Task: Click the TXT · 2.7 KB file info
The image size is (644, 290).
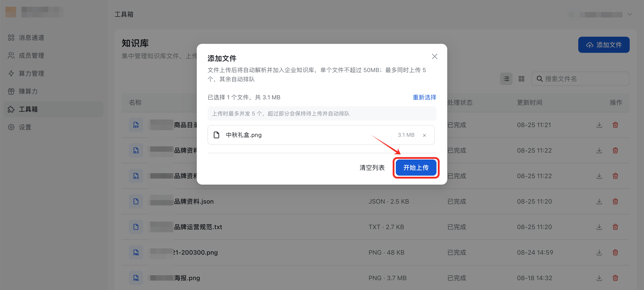Action: point(386,227)
